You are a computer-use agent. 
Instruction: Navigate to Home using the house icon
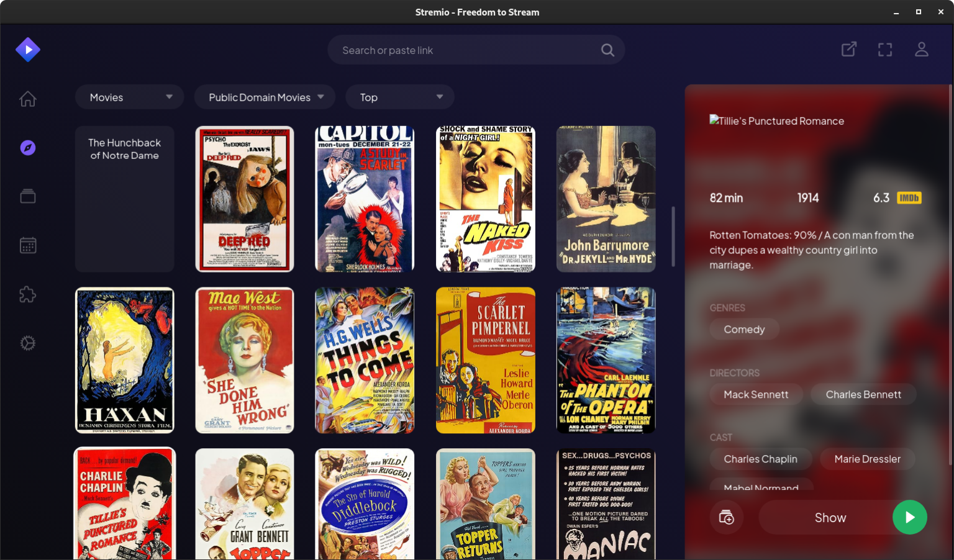27,99
